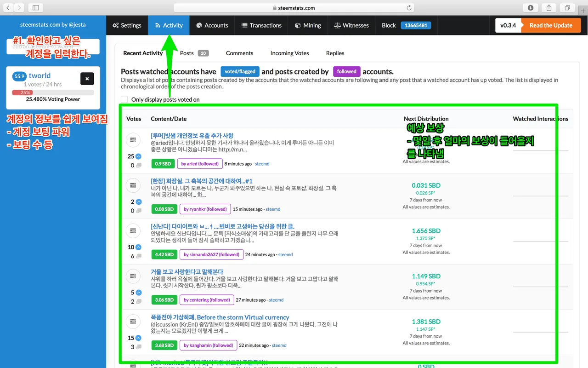Open author tag by ryanhkr (followed)
This screenshot has height=368, width=588.
click(x=205, y=209)
